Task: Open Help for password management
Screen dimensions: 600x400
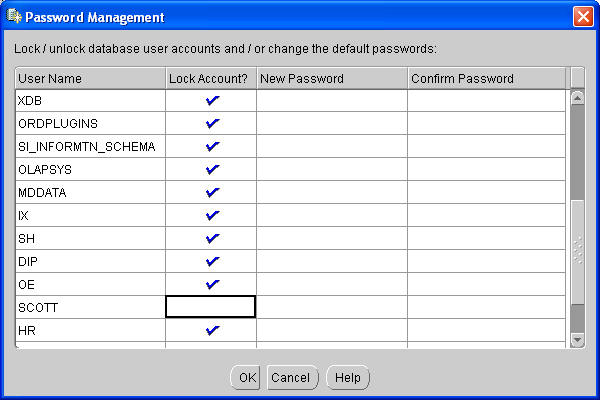Action: pos(348,378)
